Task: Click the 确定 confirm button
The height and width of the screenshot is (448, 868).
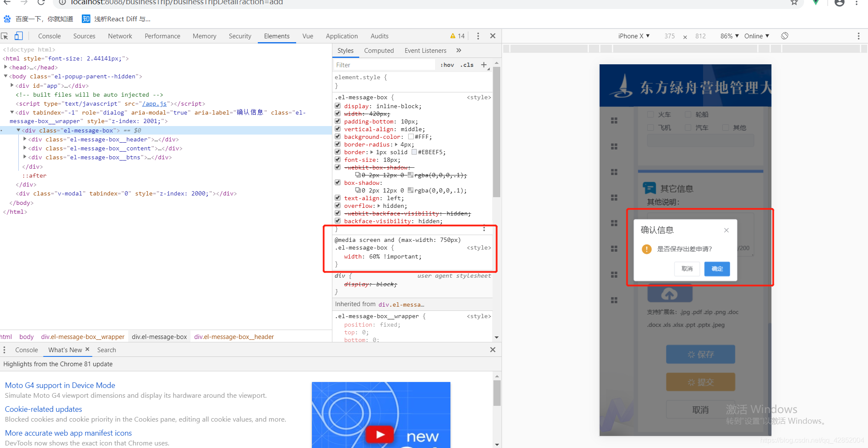Action: [x=717, y=269]
